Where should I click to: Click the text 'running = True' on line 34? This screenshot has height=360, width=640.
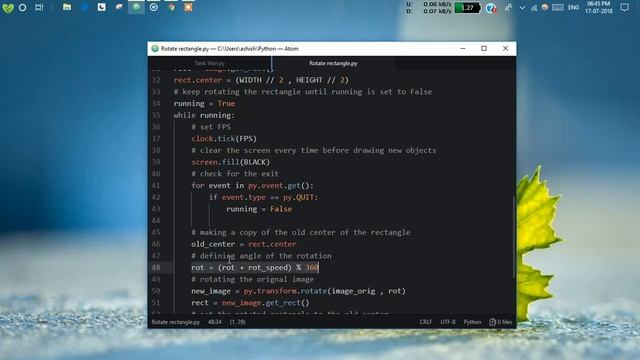coord(204,104)
